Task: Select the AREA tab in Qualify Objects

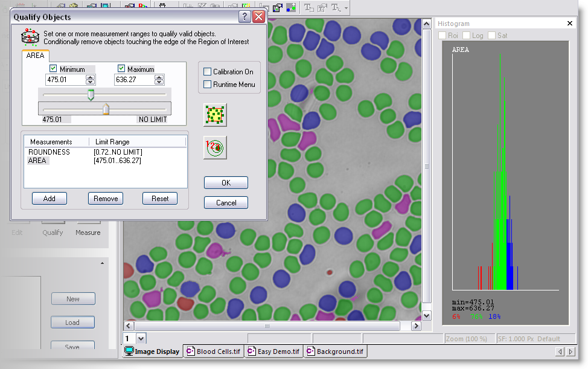Action: (x=36, y=56)
